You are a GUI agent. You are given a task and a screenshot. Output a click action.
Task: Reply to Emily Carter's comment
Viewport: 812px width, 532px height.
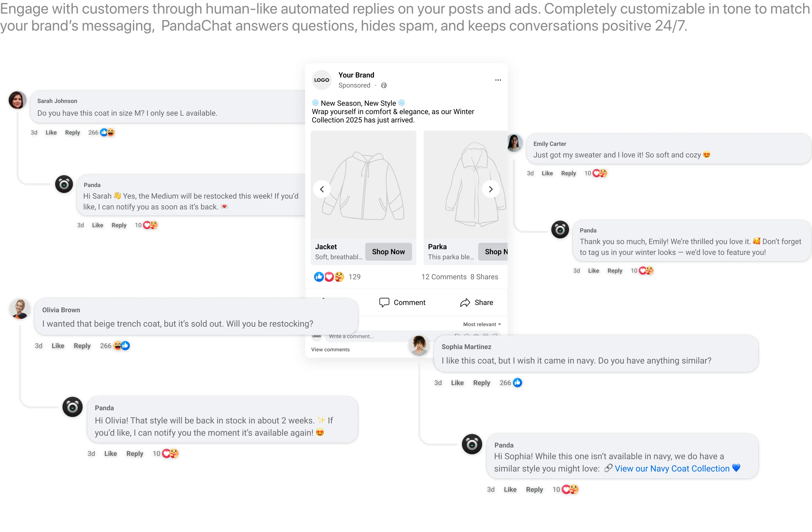(x=568, y=174)
